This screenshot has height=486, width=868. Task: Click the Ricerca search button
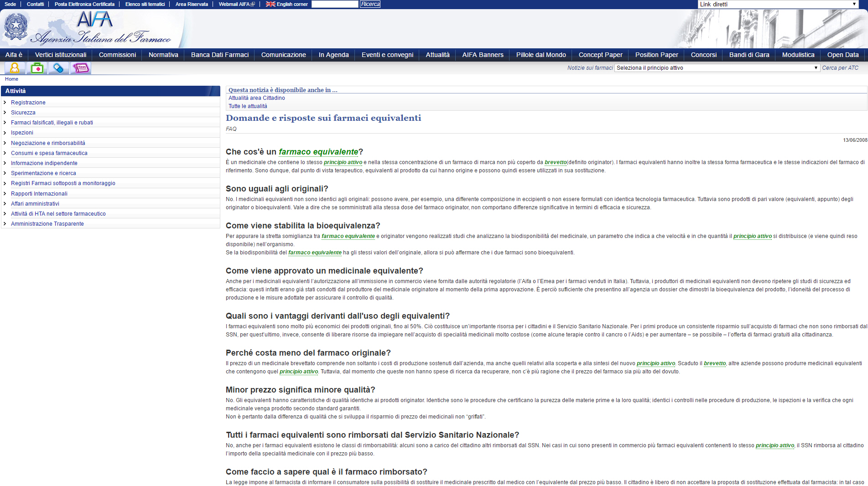tap(370, 4)
